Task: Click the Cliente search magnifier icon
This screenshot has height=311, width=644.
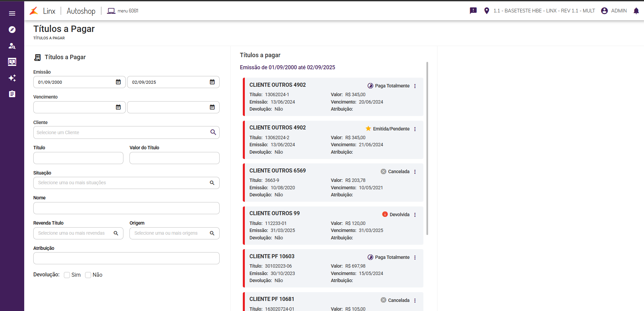Action: point(213,132)
